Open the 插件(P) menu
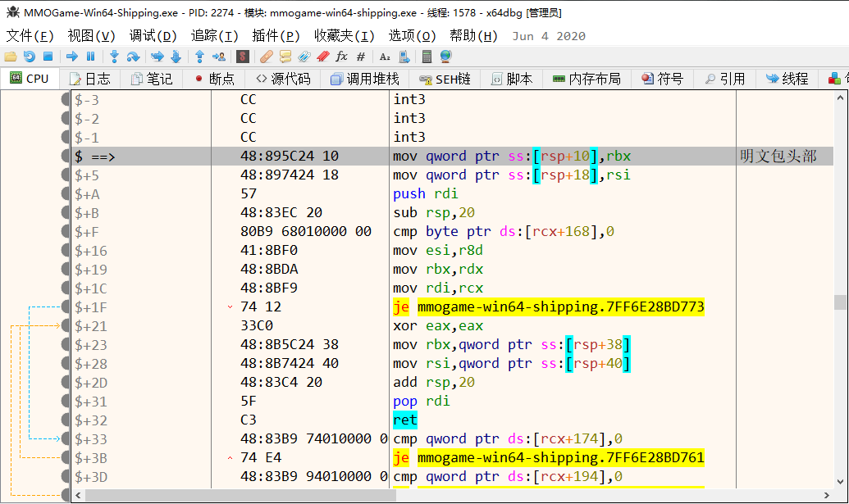849x504 pixels. 276,36
